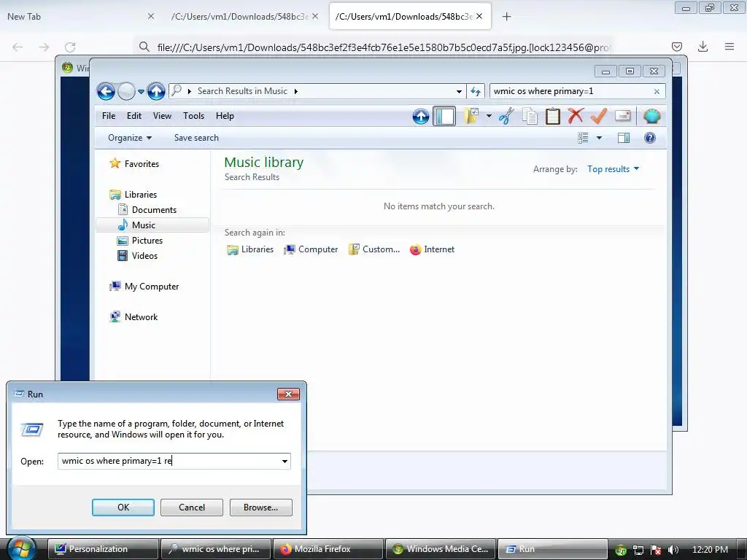Search again in Custom location
Image resolution: width=747 pixels, height=560 pixels.
click(x=374, y=249)
